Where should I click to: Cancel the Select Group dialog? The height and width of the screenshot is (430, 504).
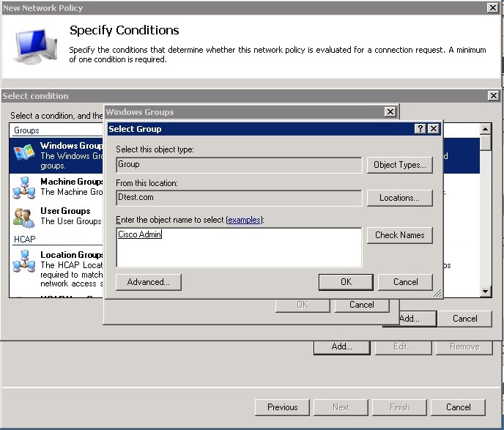click(405, 282)
